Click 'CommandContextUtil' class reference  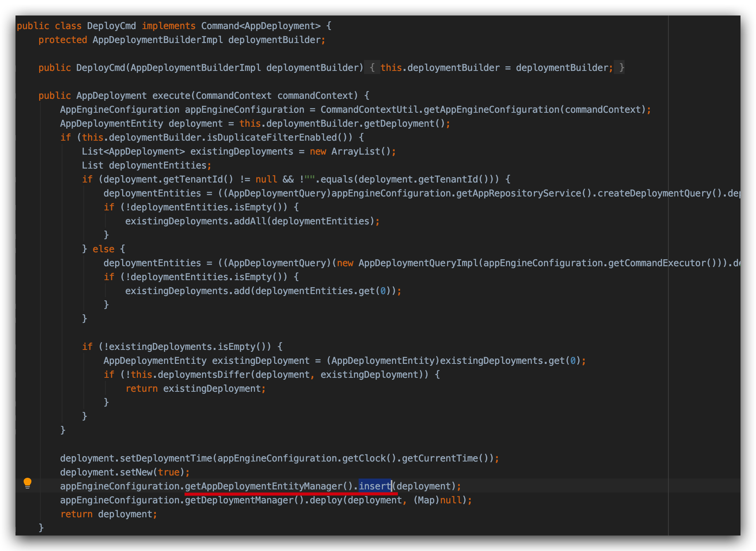369,110
